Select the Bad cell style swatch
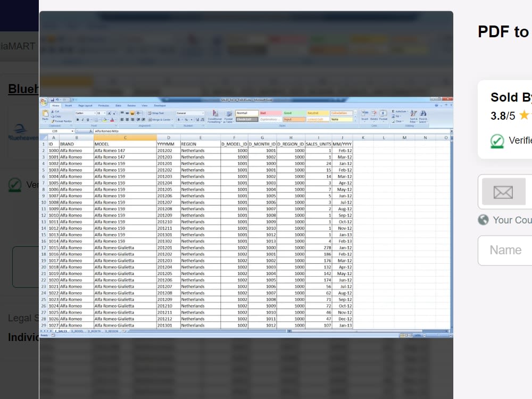This screenshot has height=399, width=532. (x=271, y=113)
